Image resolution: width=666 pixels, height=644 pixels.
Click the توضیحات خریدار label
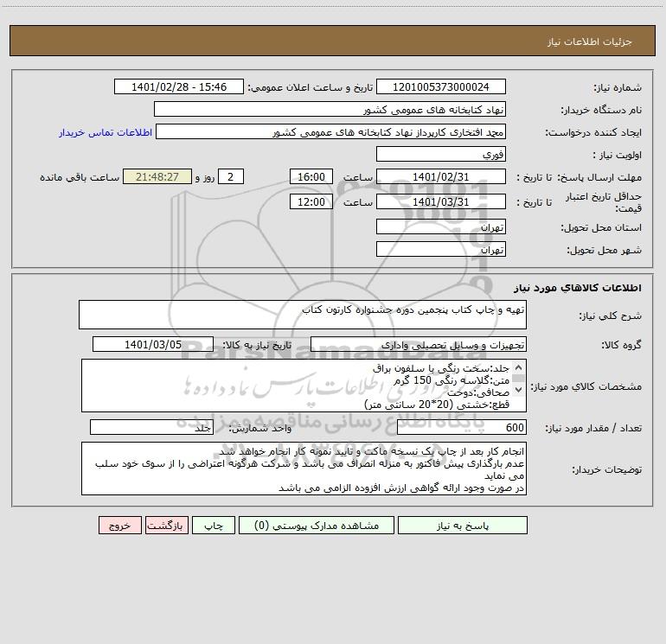point(606,469)
